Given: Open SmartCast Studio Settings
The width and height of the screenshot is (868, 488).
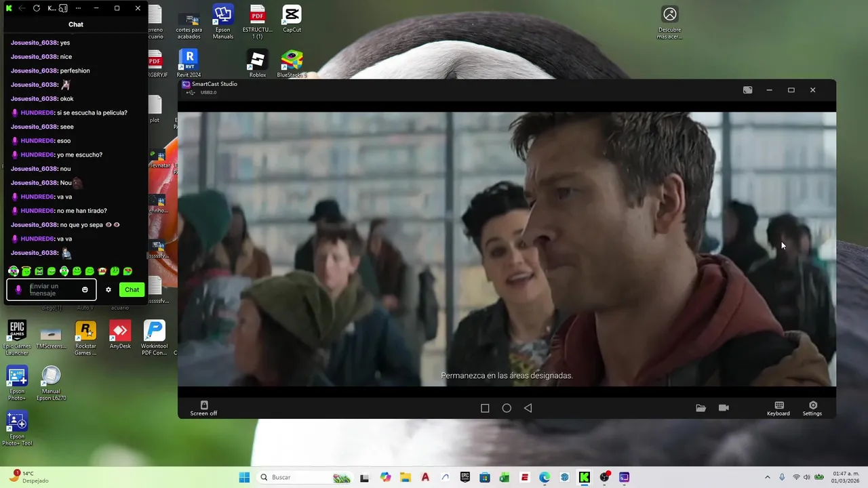Looking at the screenshot, I should click(x=812, y=408).
